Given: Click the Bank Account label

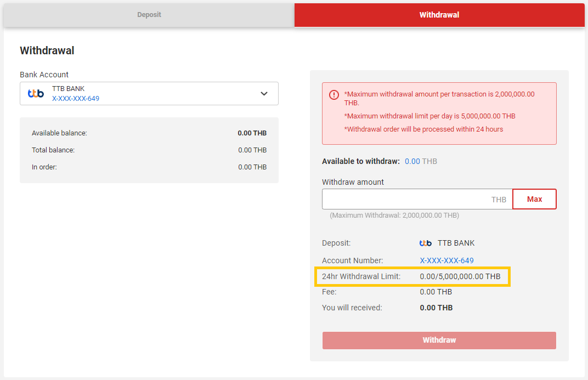Looking at the screenshot, I should 44,75.
